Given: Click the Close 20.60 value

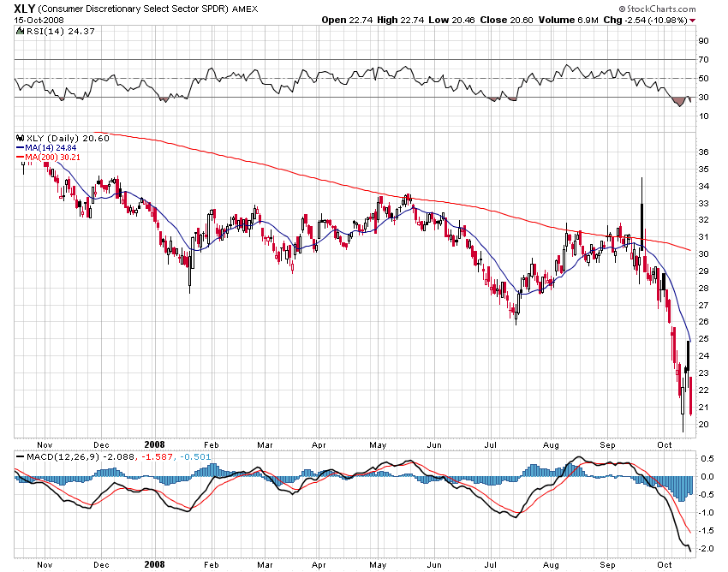Looking at the screenshot, I should [x=506, y=20].
